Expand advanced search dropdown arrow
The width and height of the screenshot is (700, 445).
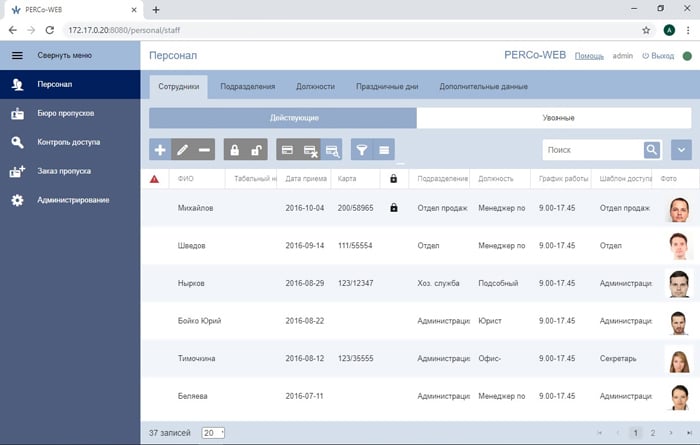tap(681, 150)
